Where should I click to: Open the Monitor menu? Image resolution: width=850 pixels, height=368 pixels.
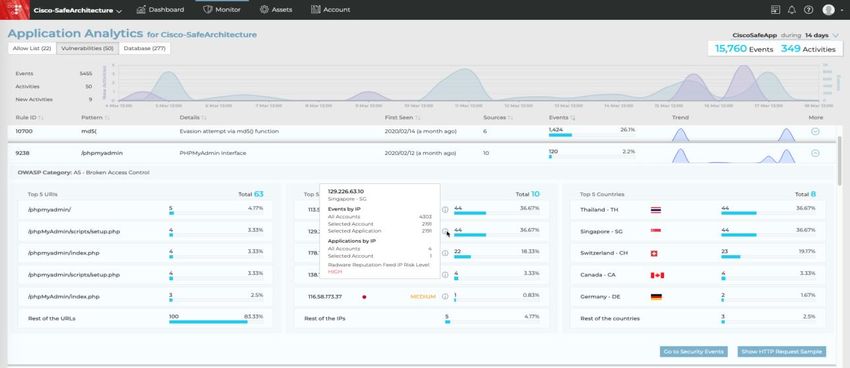click(222, 10)
